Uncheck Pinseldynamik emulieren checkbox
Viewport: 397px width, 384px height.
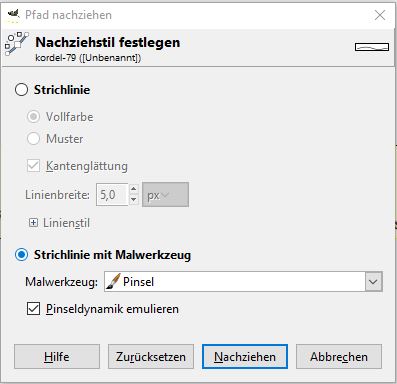click(x=33, y=309)
